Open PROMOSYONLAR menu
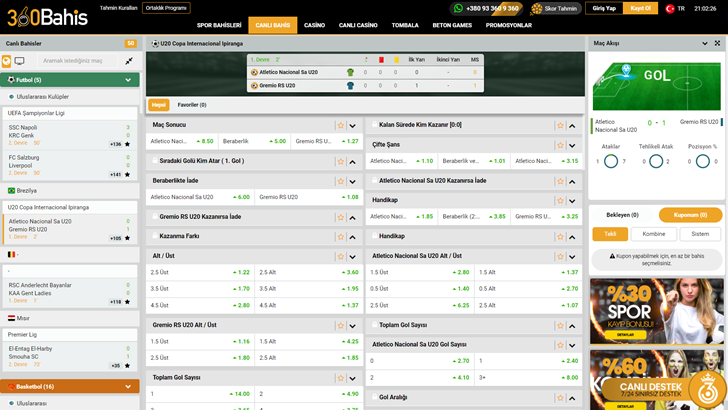Viewport: 728px width, 410px height. [x=509, y=25]
